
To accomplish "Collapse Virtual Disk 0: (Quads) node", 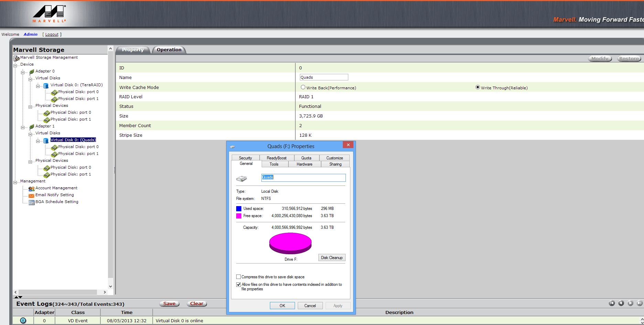I will tap(38, 141).
